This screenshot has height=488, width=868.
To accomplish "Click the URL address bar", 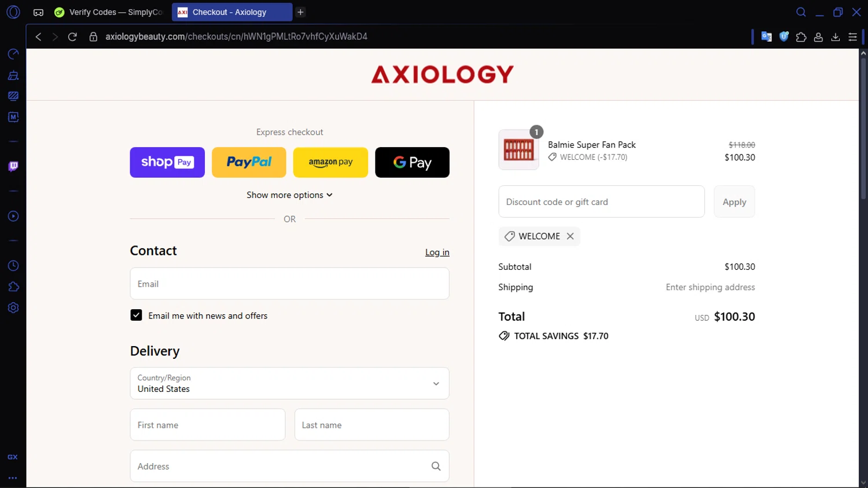I will (236, 36).
